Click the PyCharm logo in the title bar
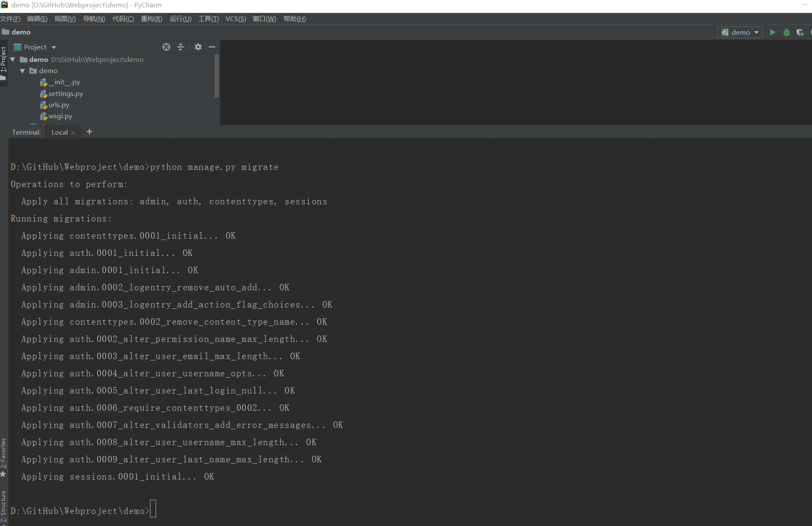 (x=4, y=5)
